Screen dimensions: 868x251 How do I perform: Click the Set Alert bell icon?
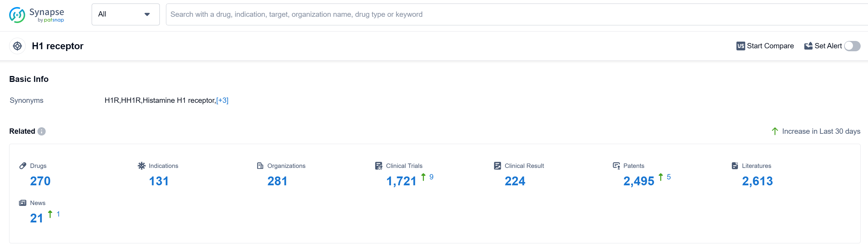point(808,46)
